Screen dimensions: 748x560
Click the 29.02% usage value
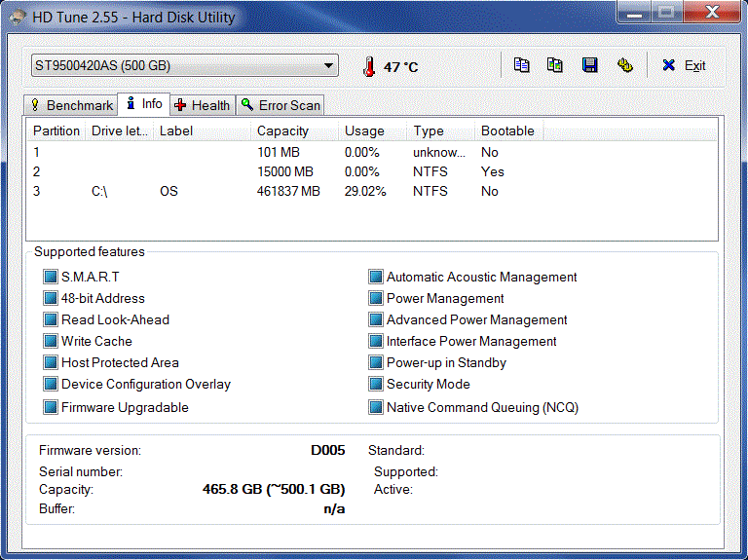365,191
